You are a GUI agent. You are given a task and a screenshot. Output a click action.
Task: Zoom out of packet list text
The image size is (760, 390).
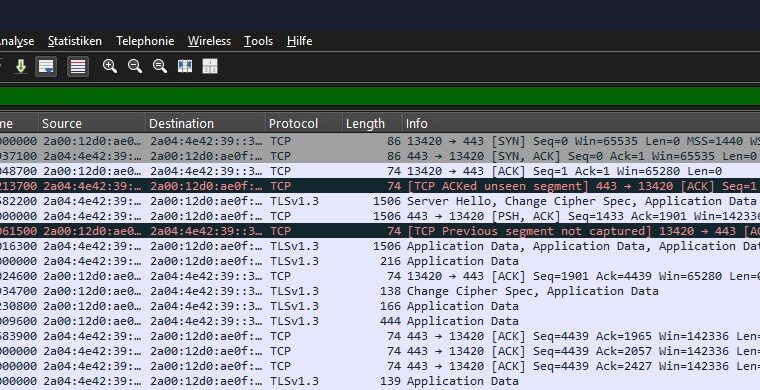[135, 66]
